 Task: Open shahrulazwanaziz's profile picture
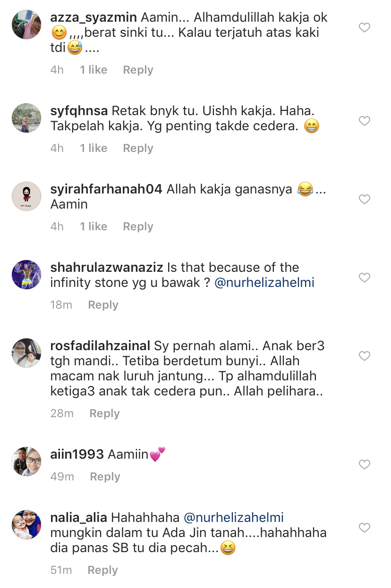click(26, 275)
